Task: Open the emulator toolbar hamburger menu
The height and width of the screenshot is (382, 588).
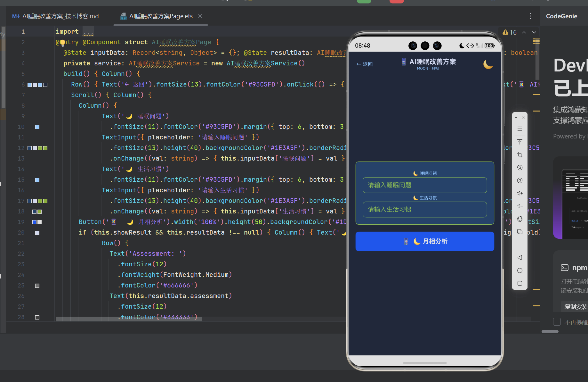Action: [x=520, y=129]
